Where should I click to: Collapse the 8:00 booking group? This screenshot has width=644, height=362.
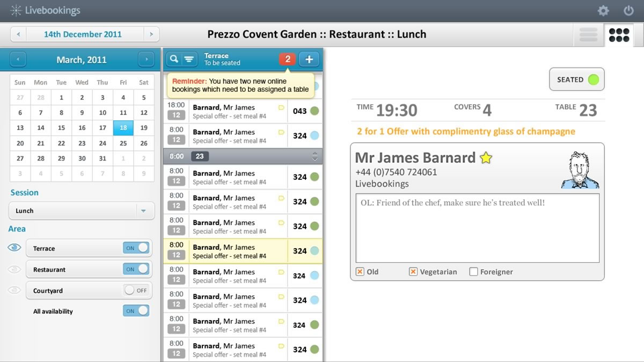(x=316, y=156)
